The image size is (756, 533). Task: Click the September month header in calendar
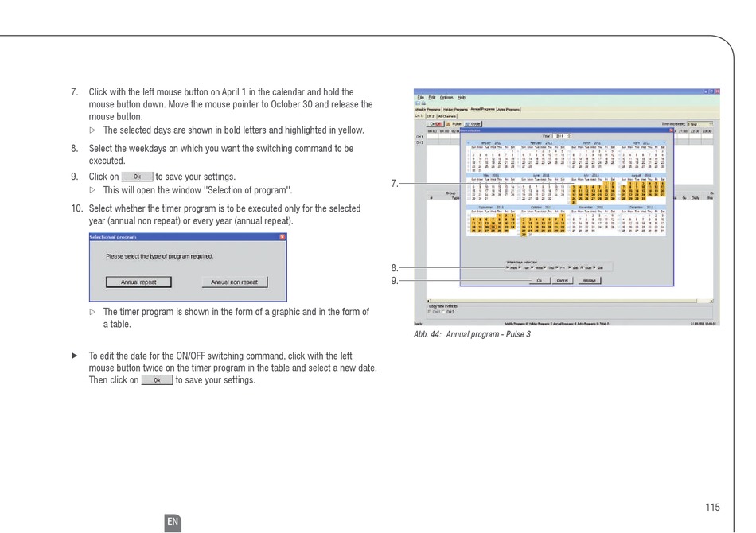[491, 207]
